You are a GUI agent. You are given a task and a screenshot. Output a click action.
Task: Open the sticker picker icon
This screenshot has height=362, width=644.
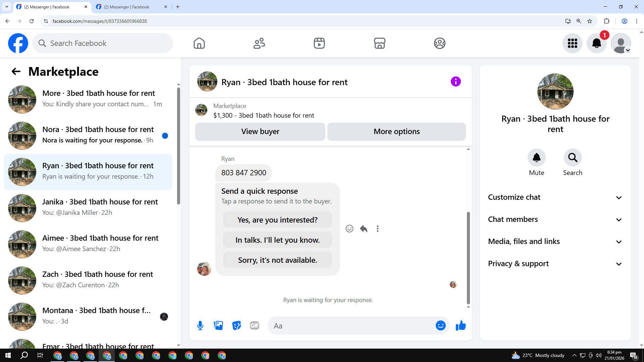pos(236,325)
